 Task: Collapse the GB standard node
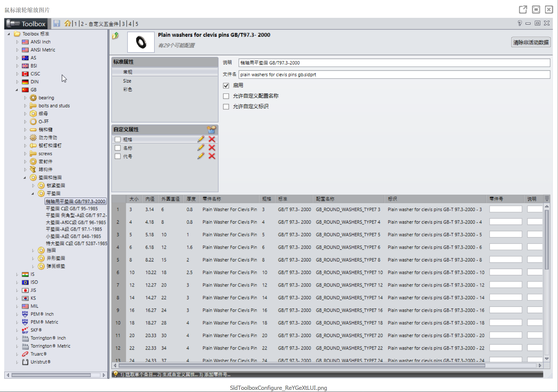tap(17, 90)
